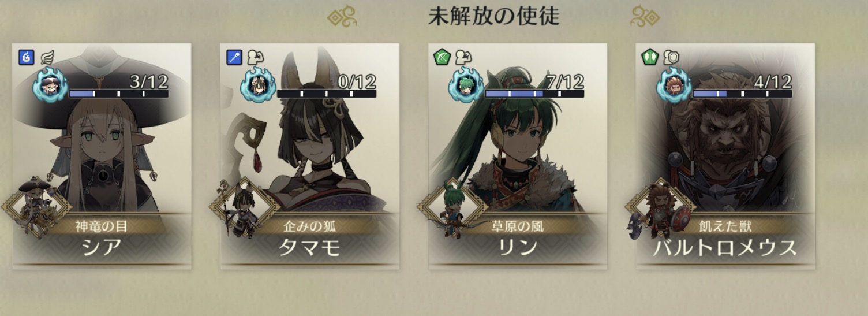Click リン's 7/12 progress bar

(x=534, y=93)
